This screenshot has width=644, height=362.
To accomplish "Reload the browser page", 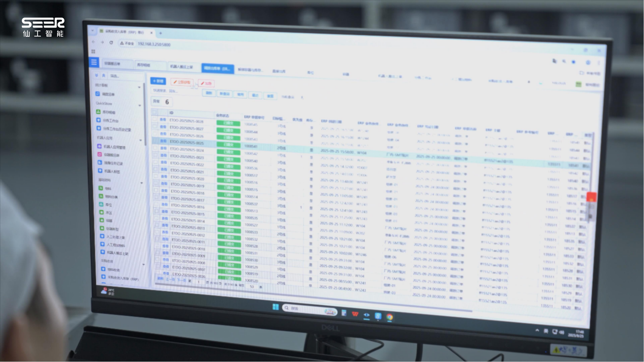I will [111, 42].
